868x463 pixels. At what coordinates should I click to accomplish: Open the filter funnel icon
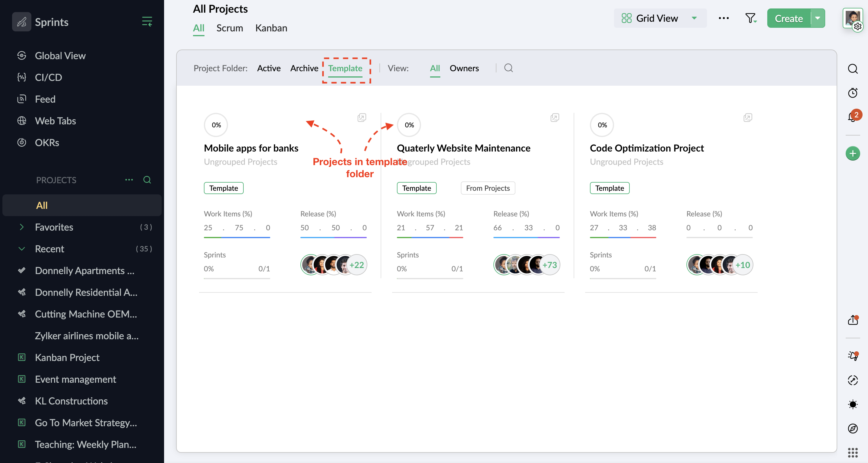point(750,18)
